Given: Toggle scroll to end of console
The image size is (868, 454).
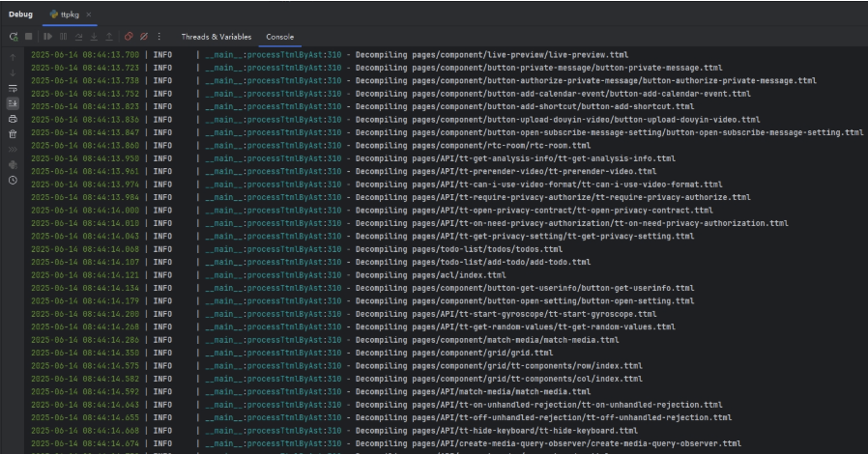Looking at the screenshot, I should 13,103.
